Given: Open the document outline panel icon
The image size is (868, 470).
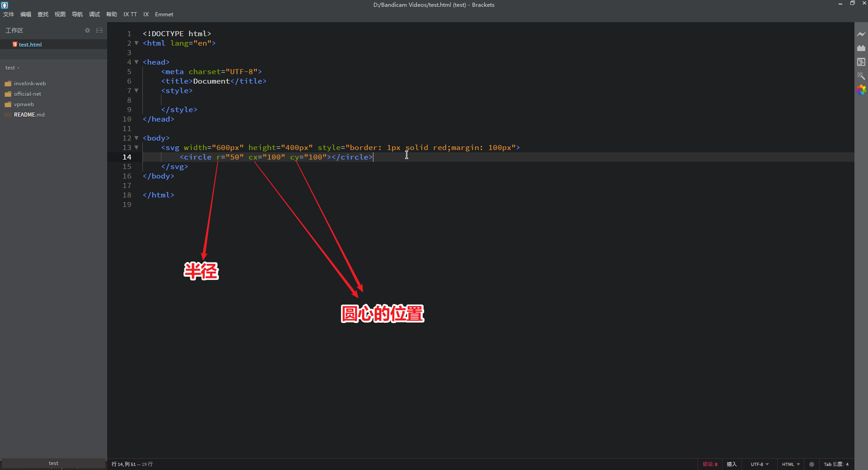Looking at the screenshot, I should pyautogui.click(x=862, y=62).
